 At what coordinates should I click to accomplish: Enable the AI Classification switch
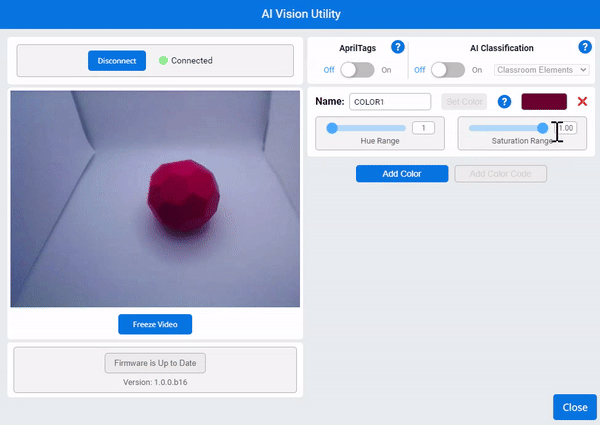(448, 70)
